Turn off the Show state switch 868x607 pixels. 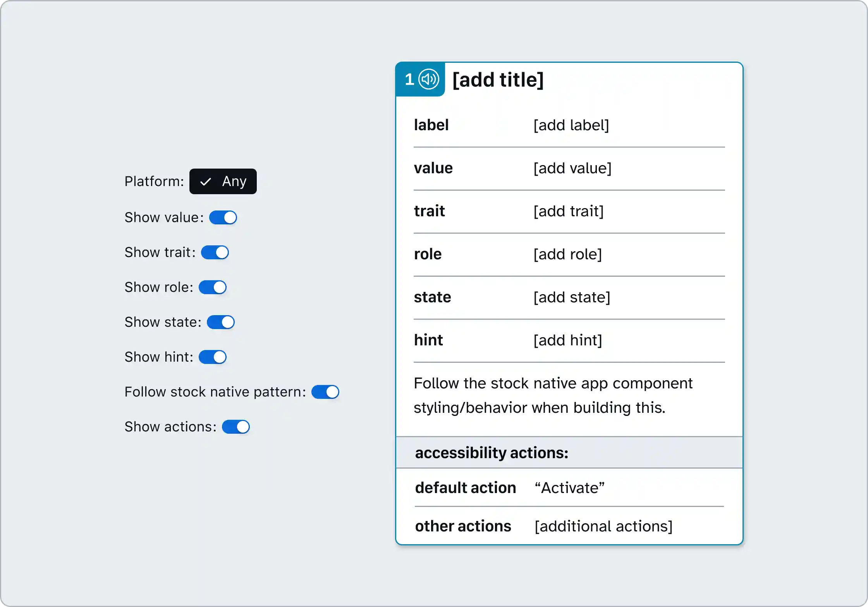[221, 322]
